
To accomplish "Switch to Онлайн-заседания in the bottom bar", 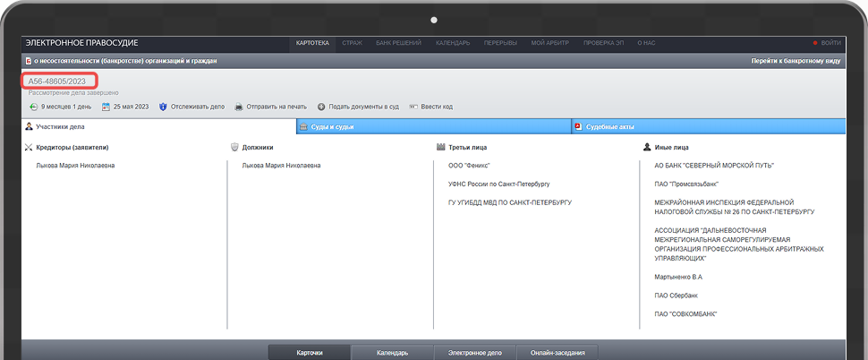I will 557,353.
